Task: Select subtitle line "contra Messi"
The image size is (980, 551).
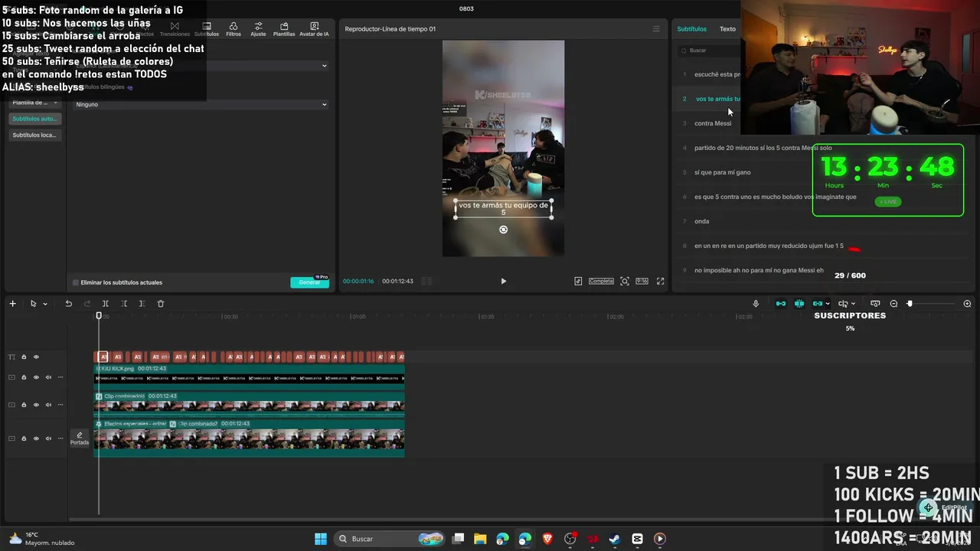Action: 713,123
